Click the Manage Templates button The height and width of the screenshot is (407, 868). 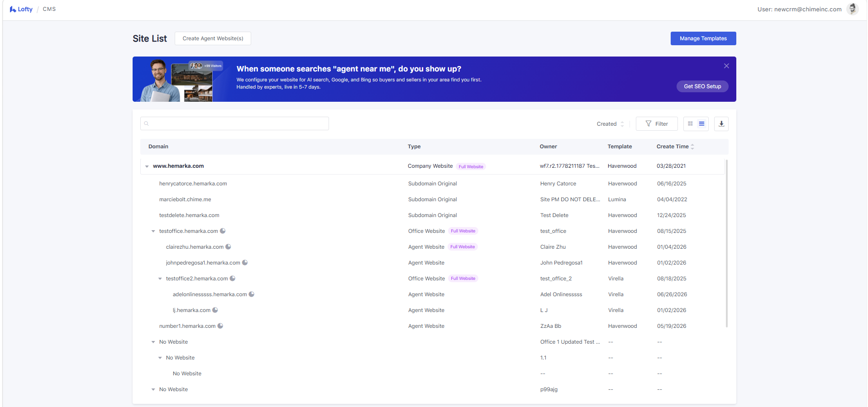pos(703,38)
